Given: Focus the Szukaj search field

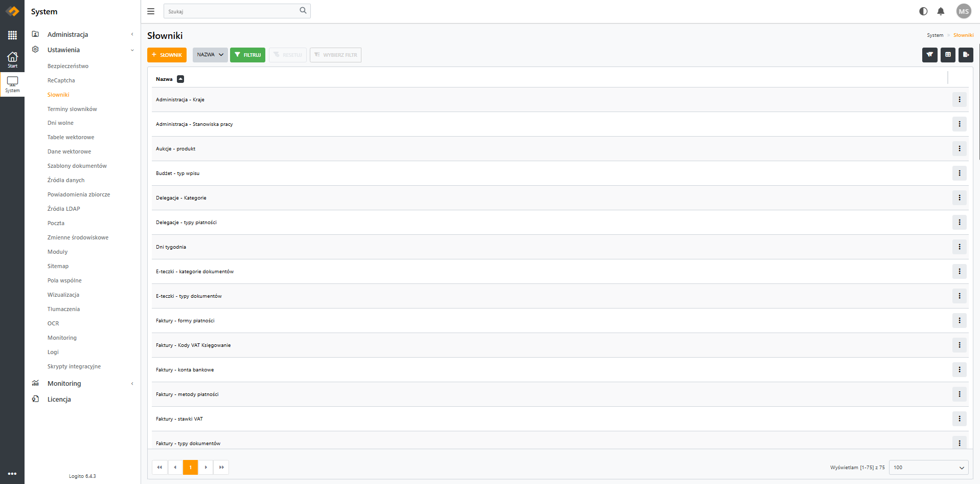Looking at the screenshot, I should [x=237, y=11].
